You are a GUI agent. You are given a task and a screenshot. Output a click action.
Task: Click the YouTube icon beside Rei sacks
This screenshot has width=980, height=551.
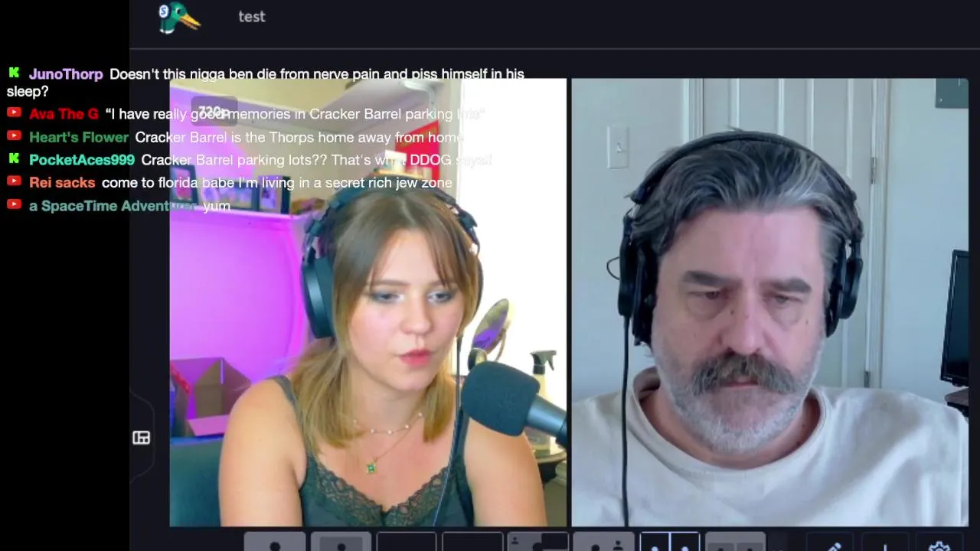point(14,181)
